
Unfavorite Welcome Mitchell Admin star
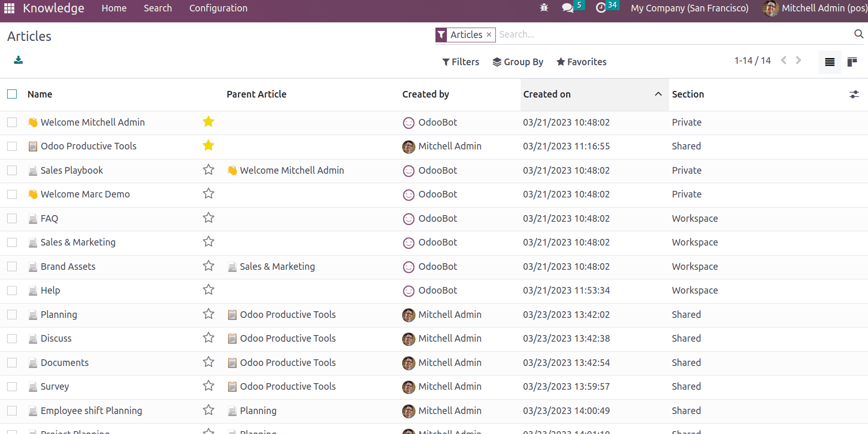pos(208,122)
